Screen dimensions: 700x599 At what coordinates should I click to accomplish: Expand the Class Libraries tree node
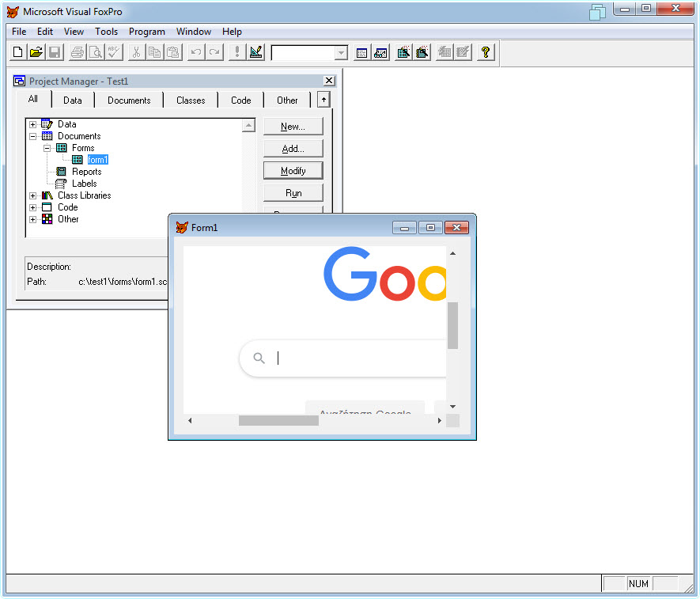32,195
